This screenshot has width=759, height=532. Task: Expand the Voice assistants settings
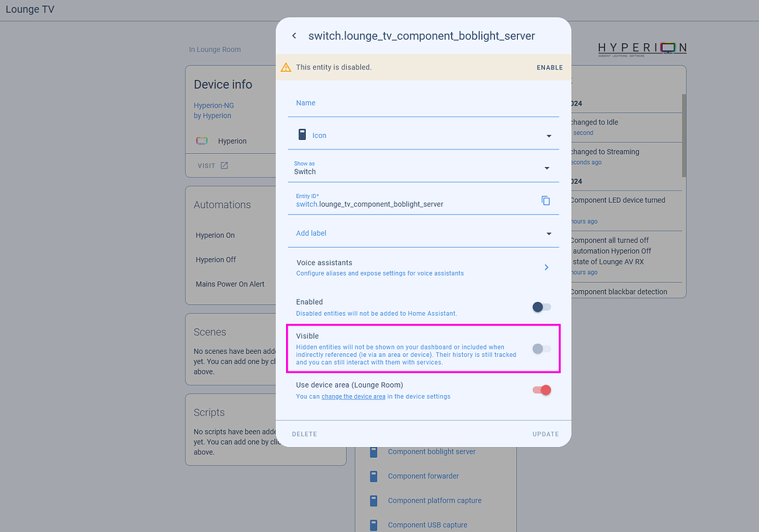[x=546, y=267]
